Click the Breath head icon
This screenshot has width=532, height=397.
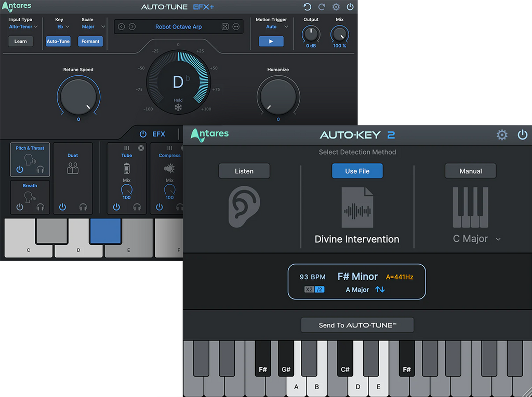(30, 197)
